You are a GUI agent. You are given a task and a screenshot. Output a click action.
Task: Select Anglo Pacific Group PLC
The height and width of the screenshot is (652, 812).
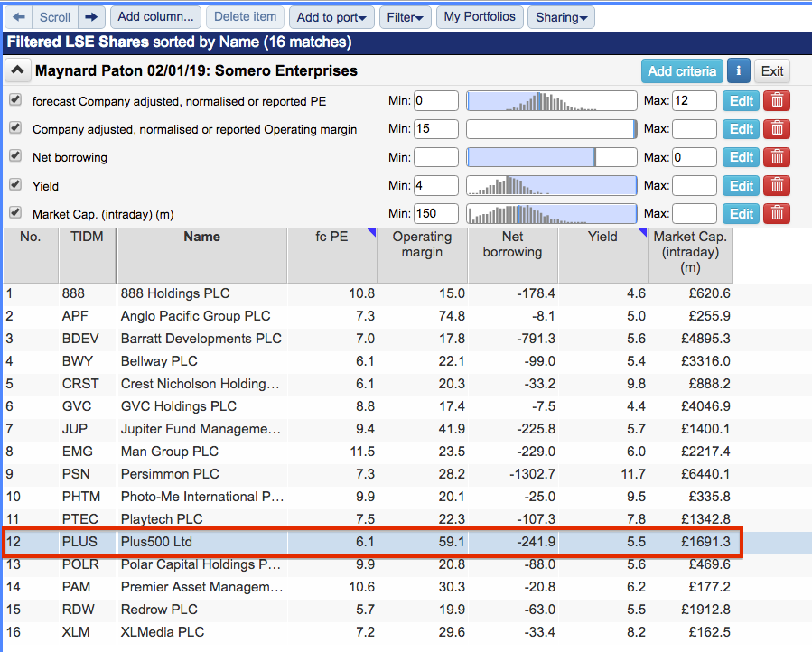pos(195,316)
